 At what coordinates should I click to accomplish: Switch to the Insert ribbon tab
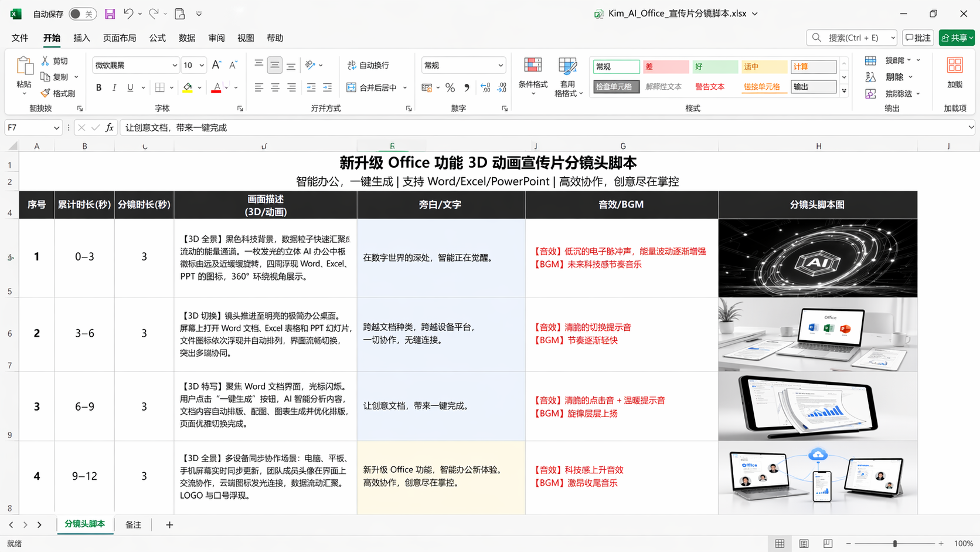pyautogui.click(x=81, y=38)
